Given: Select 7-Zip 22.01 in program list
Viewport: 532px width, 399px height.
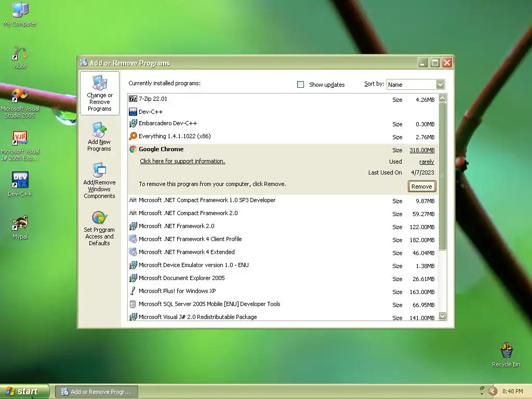Looking at the screenshot, I should [283, 99].
